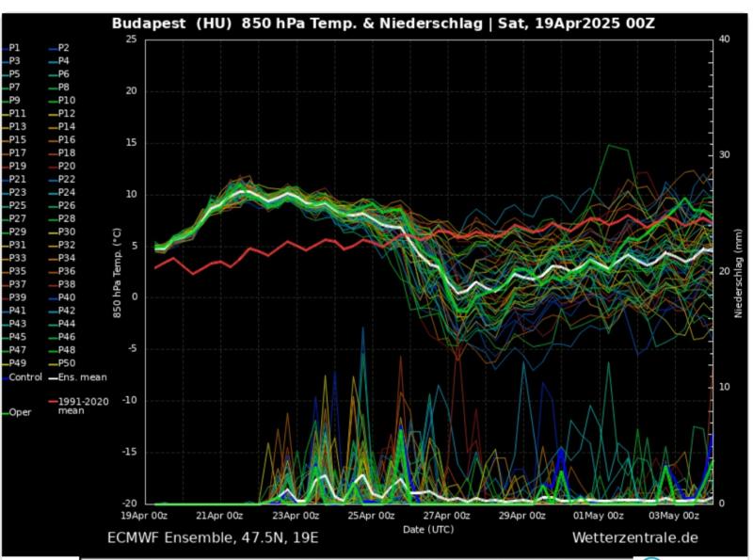Choose legend entry "P36"

point(62,271)
